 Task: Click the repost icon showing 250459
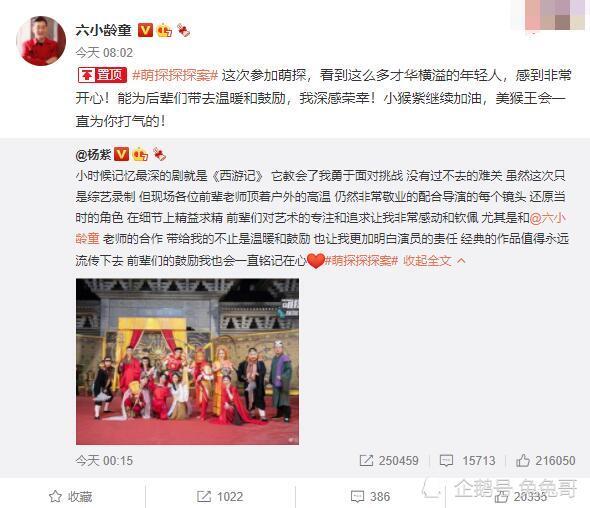coord(366,460)
